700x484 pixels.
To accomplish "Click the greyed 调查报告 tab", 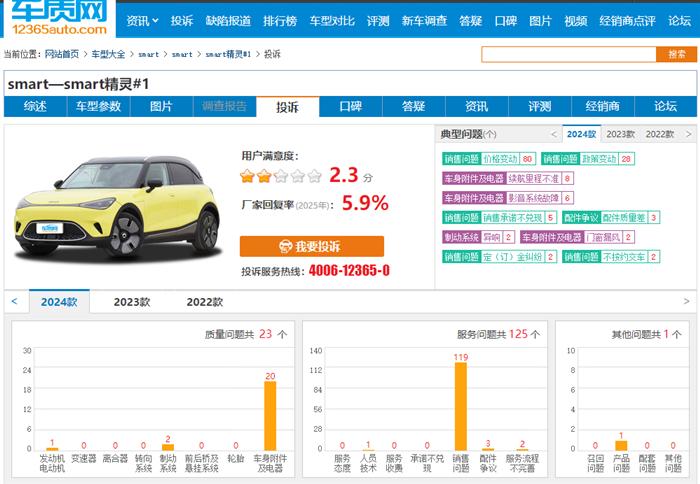I will click(224, 106).
